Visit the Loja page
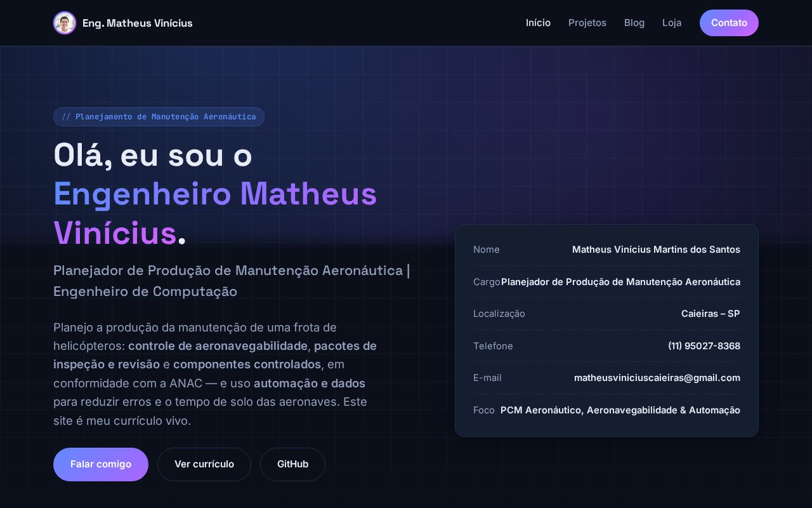Screen dimensions: 812x508 (672, 23)
